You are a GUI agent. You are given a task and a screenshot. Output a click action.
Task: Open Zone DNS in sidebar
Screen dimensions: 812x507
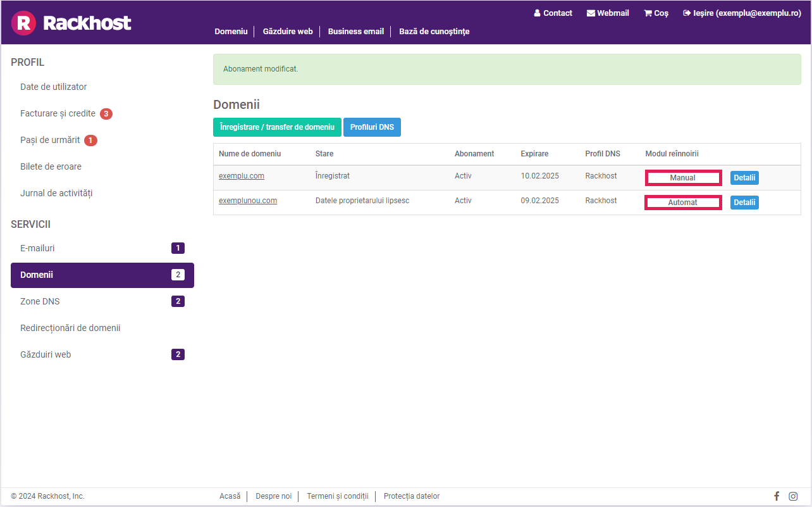click(102, 301)
